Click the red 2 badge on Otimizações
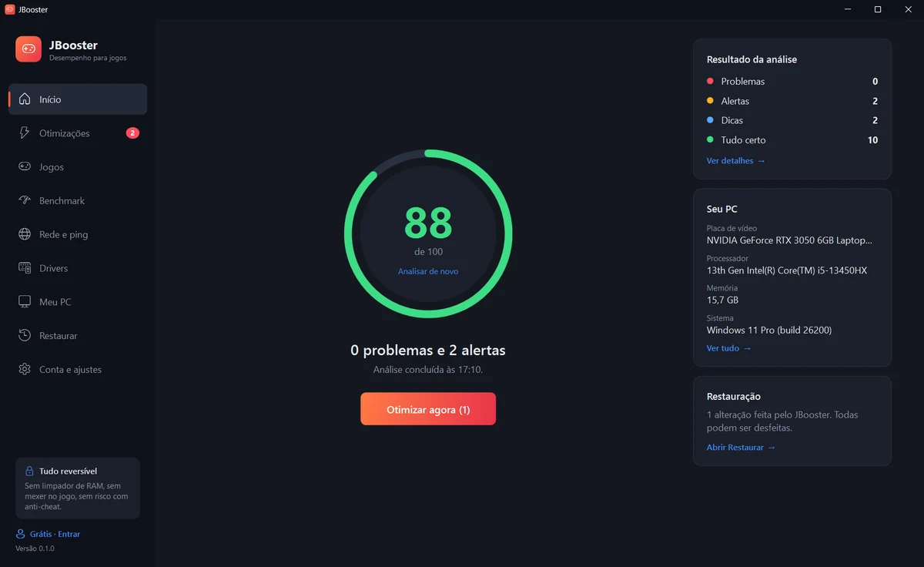 tap(132, 133)
